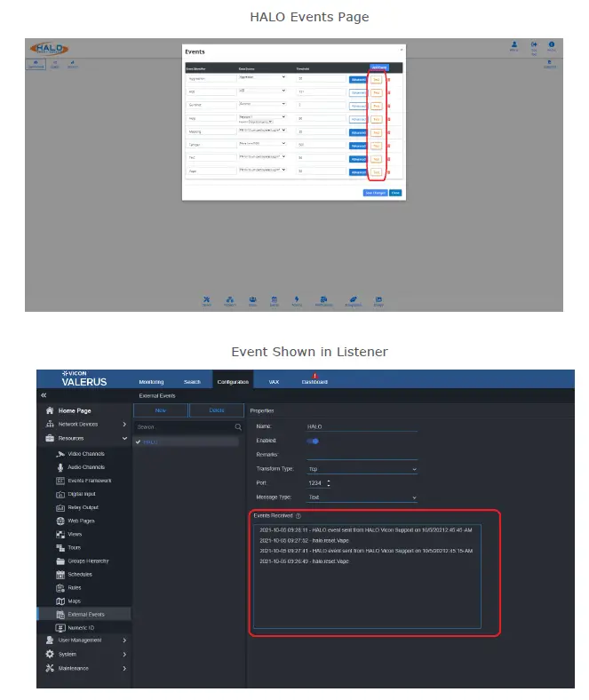Click Events Received help icon
Viewport: 589px width, 700px height.
(x=298, y=516)
